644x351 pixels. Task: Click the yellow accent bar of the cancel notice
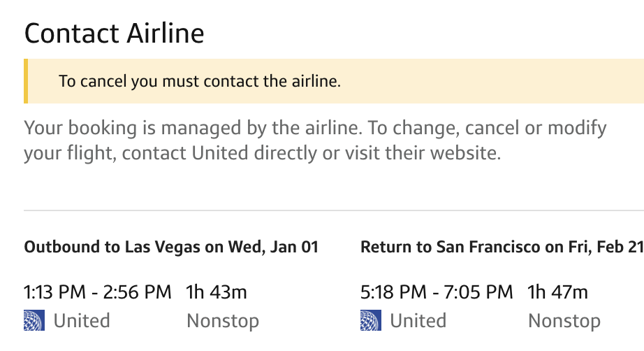27,81
